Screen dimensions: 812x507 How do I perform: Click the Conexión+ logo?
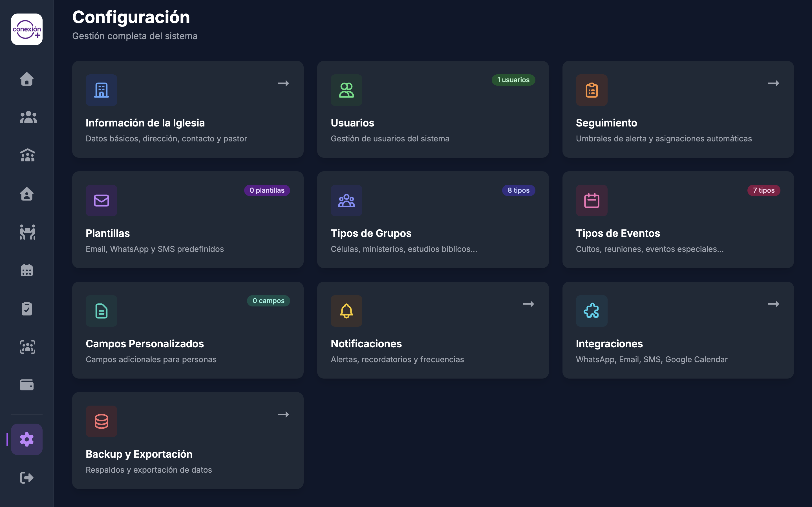pyautogui.click(x=27, y=30)
